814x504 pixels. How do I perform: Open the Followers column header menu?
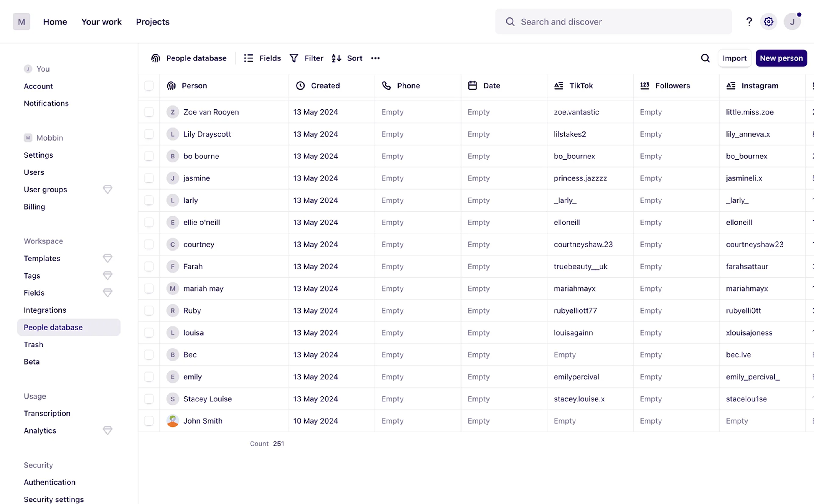(676, 86)
